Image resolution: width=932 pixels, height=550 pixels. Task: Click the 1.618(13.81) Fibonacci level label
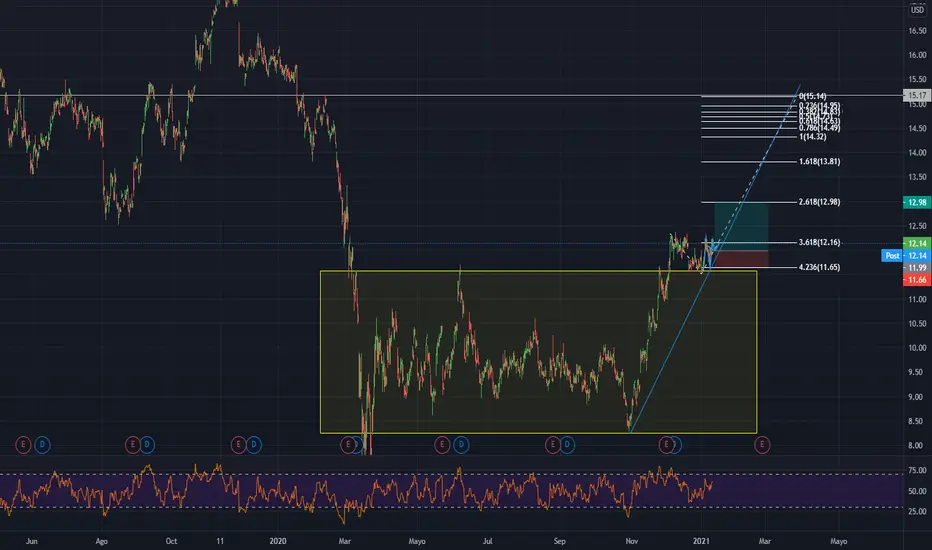pyautogui.click(x=820, y=161)
